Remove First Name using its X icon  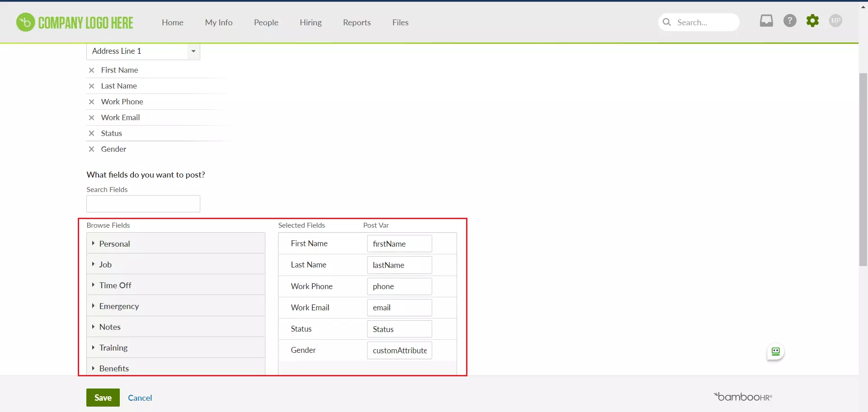[x=92, y=70]
